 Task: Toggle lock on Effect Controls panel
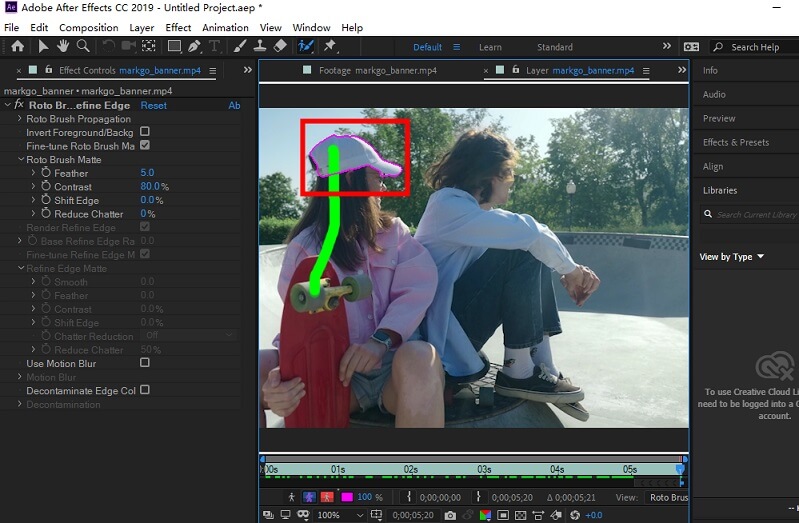tap(48, 69)
